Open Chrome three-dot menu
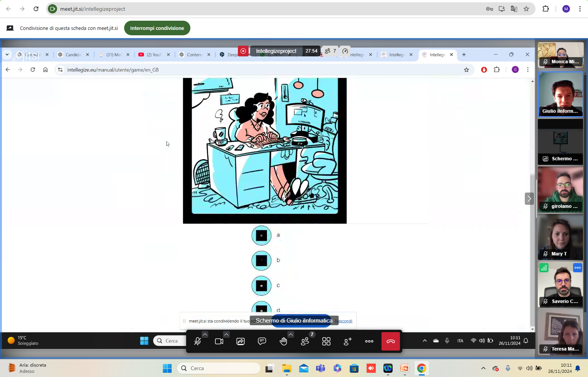The height and width of the screenshot is (377, 588). tap(580, 9)
